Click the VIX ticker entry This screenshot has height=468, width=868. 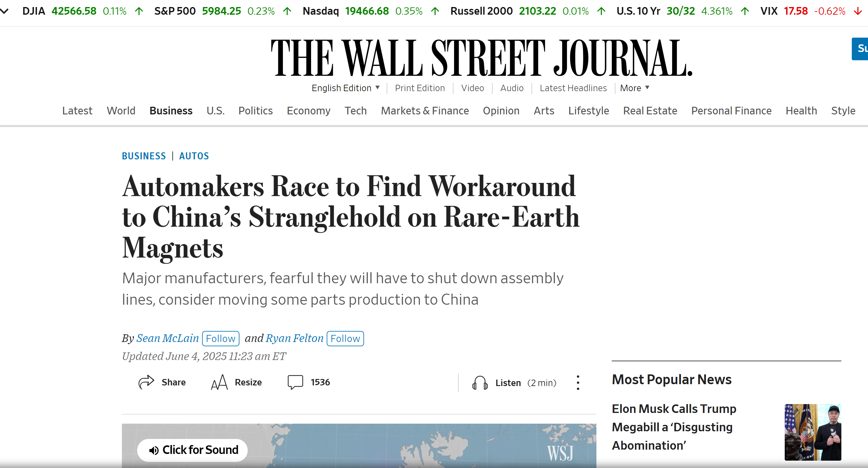[x=811, y=11]
